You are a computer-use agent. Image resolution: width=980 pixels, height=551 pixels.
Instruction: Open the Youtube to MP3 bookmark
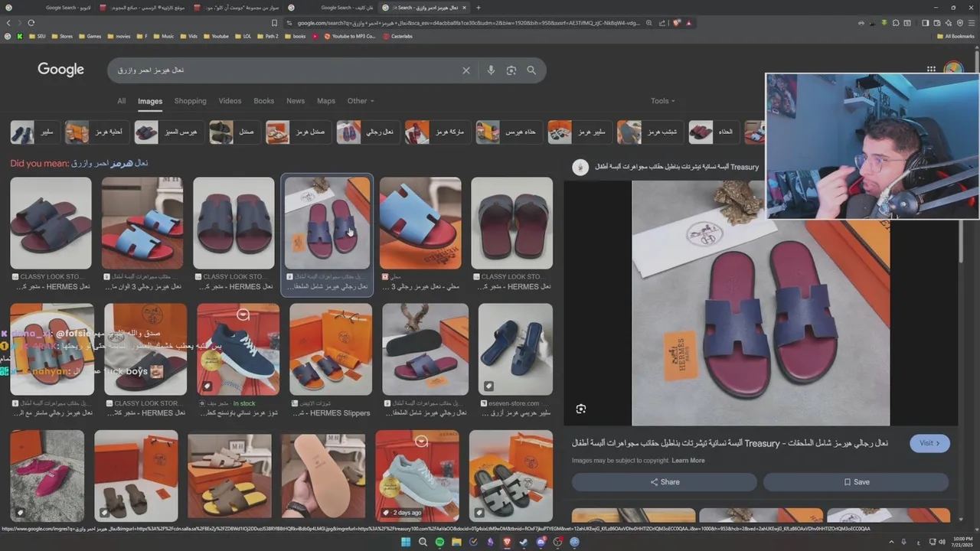[350, 36]
